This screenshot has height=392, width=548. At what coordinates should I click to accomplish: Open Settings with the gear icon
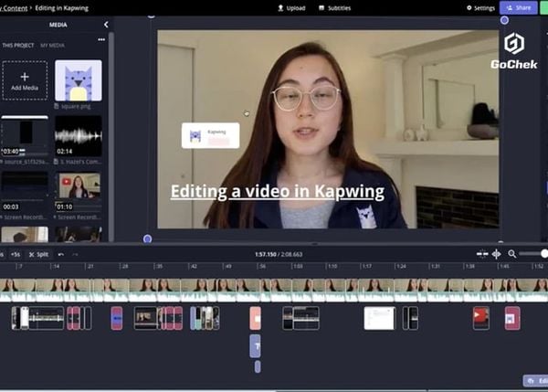tap(481, 8)
